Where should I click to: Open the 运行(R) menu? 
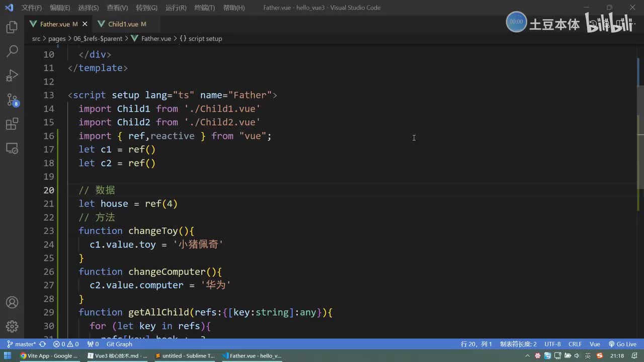pos(176,8)
